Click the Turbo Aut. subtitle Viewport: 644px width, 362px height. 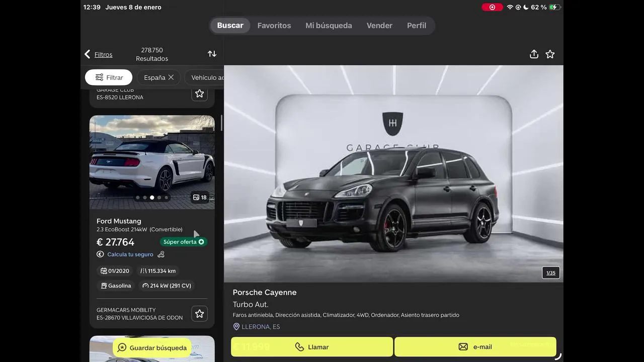click(251, 305)
